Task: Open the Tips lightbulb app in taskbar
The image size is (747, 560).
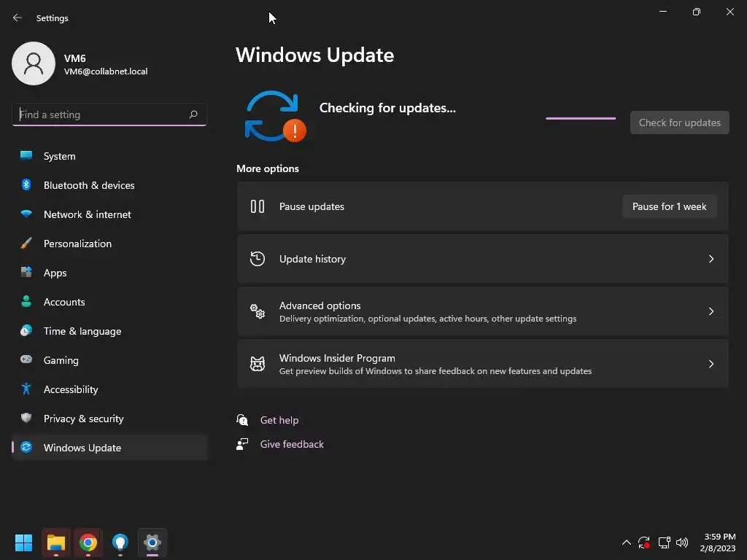Action: coord(120,542)
